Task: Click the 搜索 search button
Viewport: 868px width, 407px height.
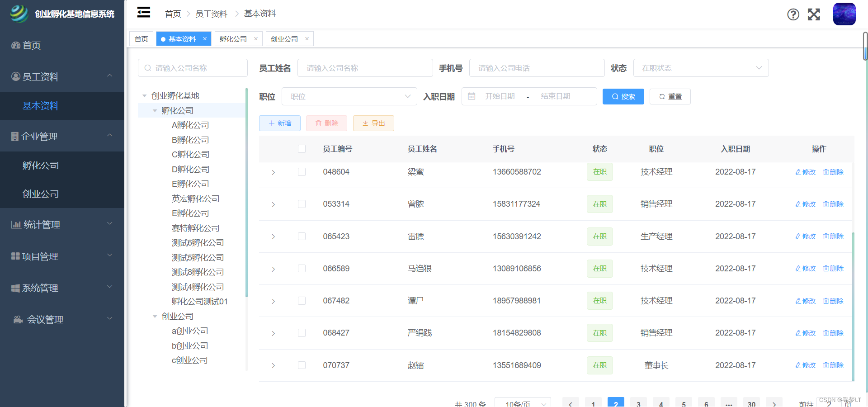Action: [623, 96]
